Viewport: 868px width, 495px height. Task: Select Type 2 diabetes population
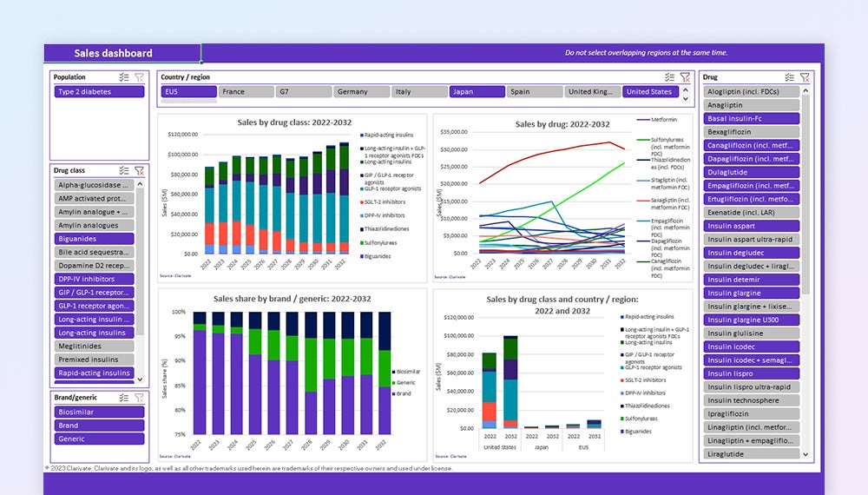[99, 92]
